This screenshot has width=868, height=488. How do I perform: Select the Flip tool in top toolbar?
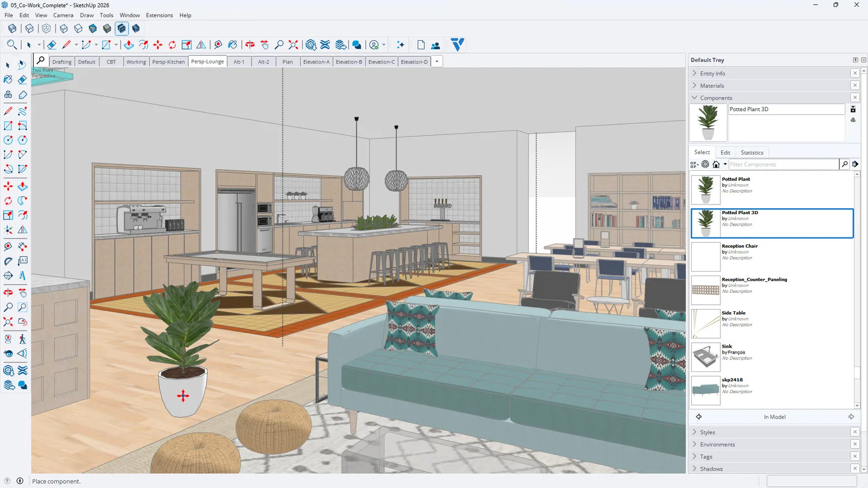[x=201, y=45]
